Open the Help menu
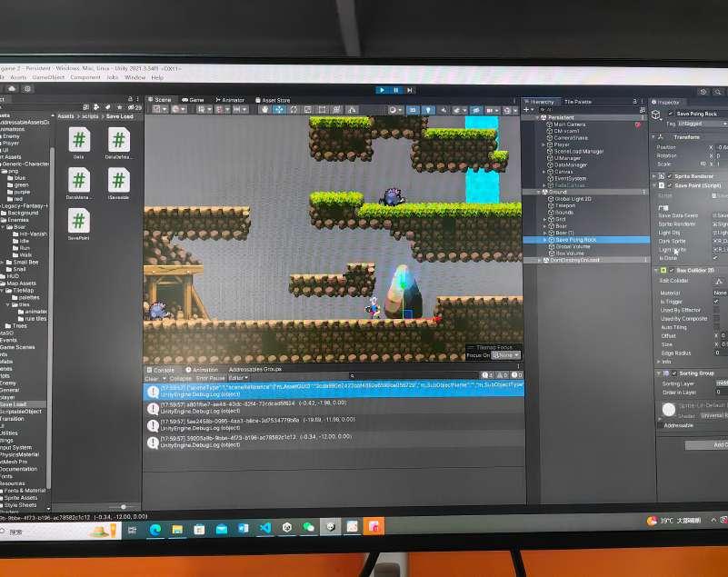This screenshot has height=577, width=728. [157, 77]
